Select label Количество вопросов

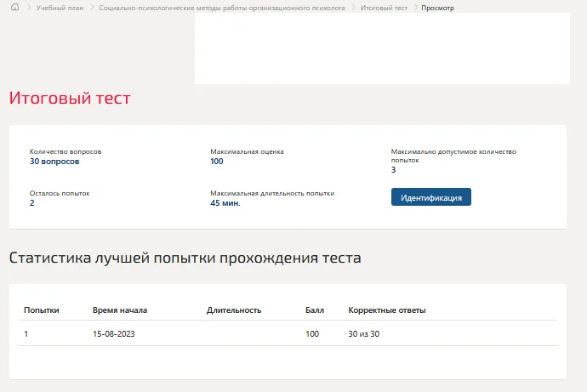pos(66,151)
